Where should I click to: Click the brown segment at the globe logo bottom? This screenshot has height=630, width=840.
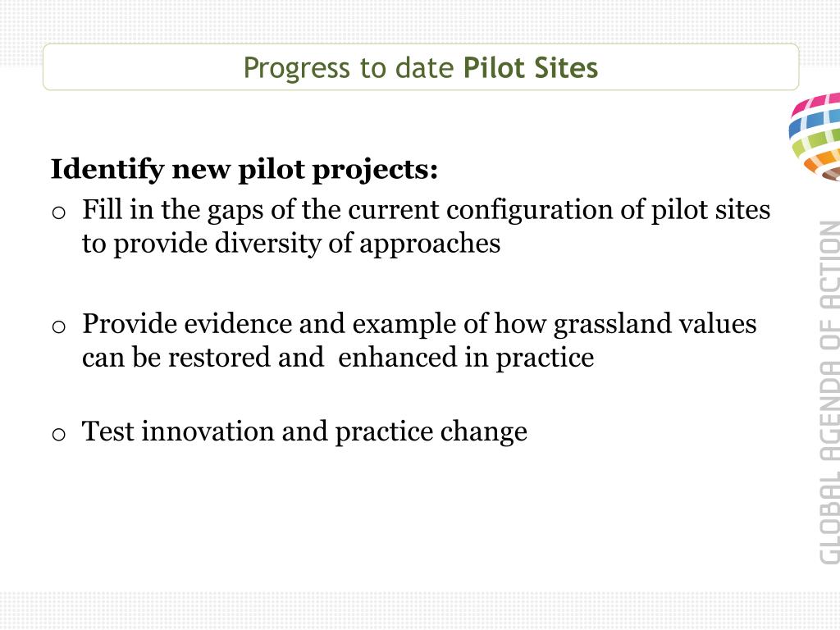pos(830,175)
